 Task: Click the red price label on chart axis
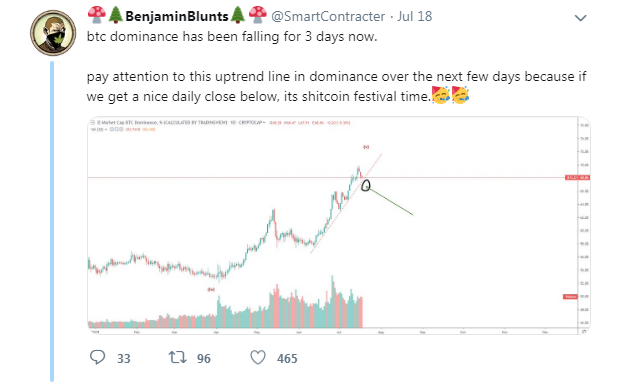pyautogui.click(x=577, y=177)
